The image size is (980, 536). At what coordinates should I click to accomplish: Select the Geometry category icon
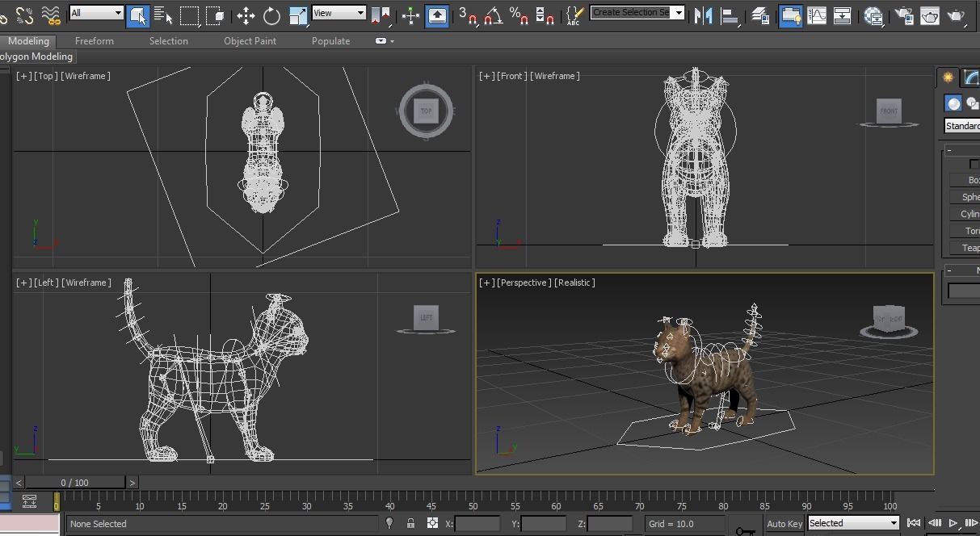954,103
